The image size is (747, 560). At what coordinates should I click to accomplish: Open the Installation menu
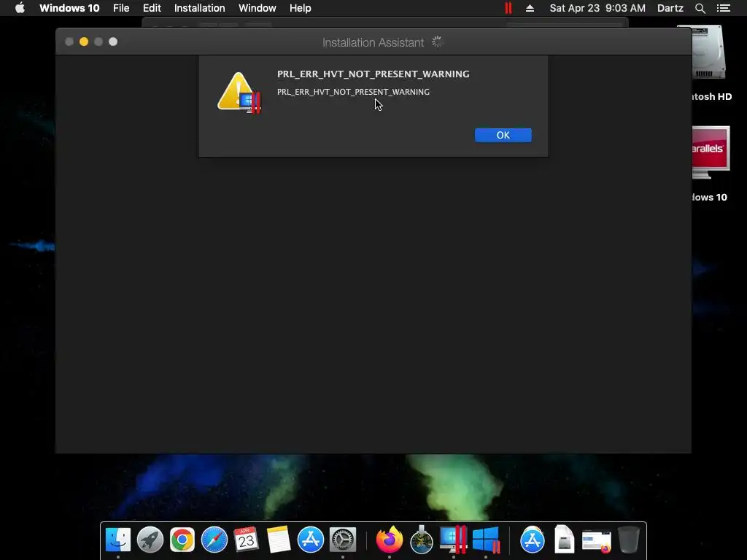click(x=200, y=8)
